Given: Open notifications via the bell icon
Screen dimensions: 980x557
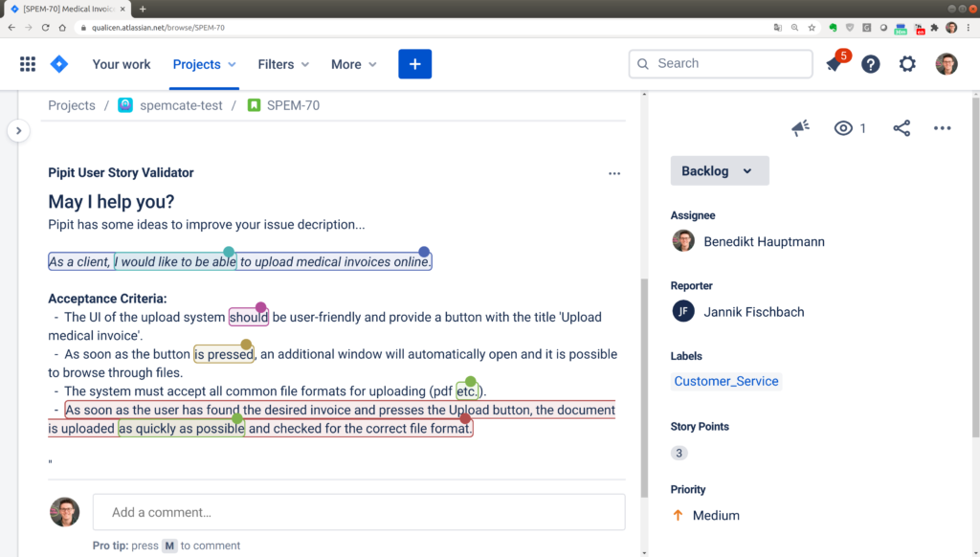Looking at the screenshot, I should click(833, 63).
